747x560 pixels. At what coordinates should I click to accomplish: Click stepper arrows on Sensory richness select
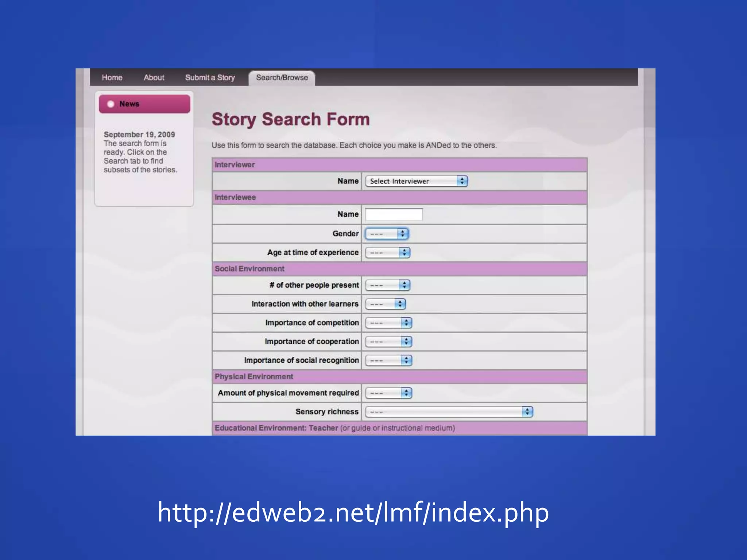point(527,412)
